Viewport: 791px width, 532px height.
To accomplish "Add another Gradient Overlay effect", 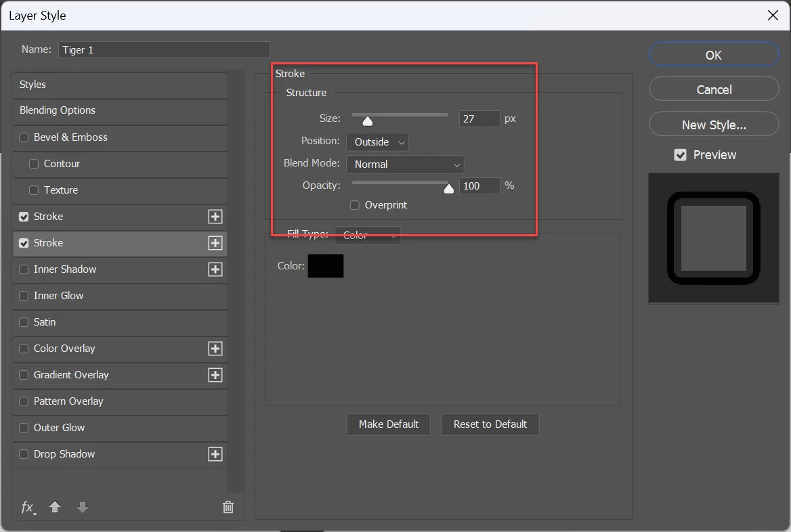I will coord(215,375).
